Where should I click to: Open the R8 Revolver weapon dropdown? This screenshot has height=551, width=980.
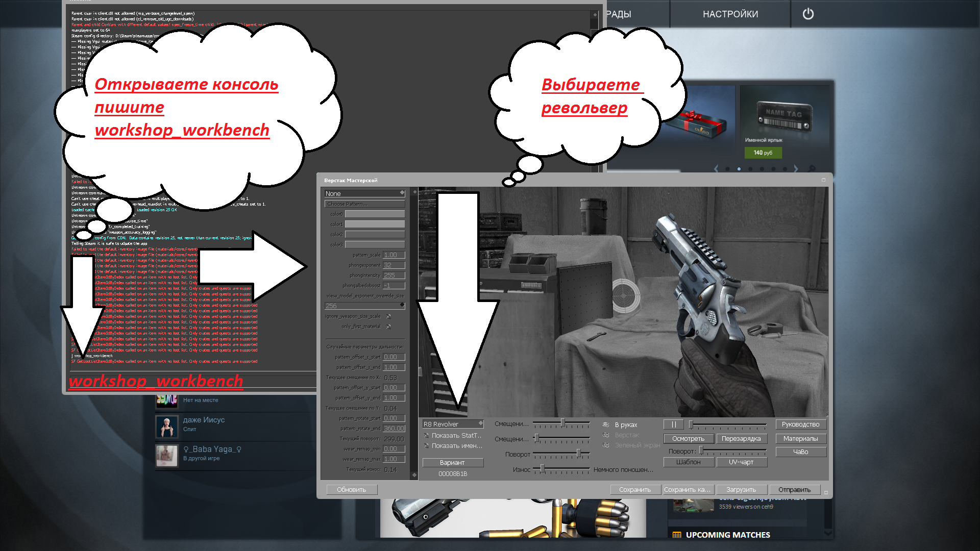(453, 424)
